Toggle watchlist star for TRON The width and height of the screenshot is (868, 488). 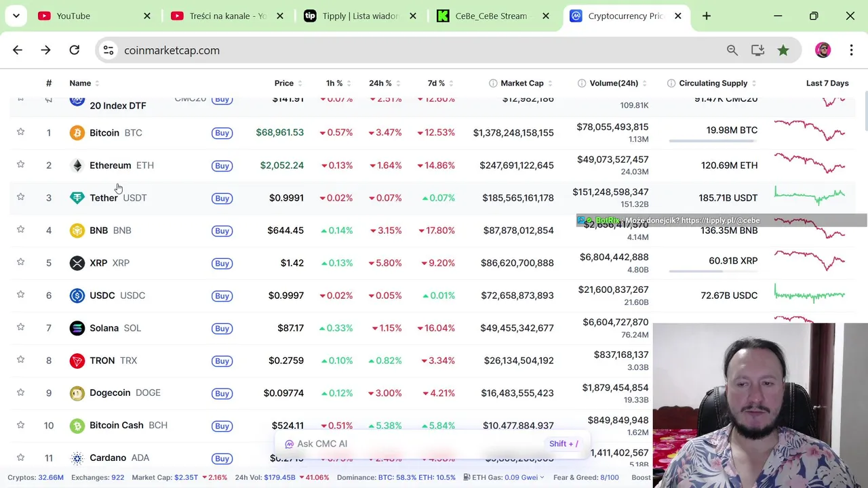coord(20,360)
